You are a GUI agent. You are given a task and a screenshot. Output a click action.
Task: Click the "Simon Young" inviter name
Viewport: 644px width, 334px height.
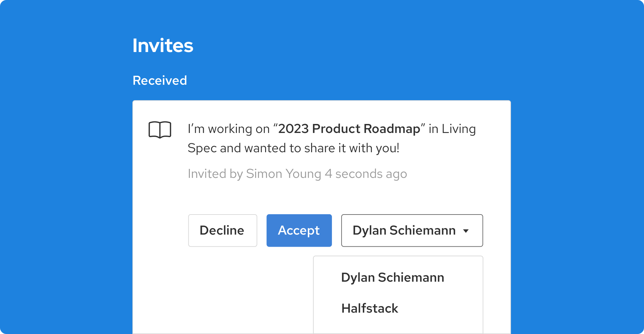(x=283, y=174)
